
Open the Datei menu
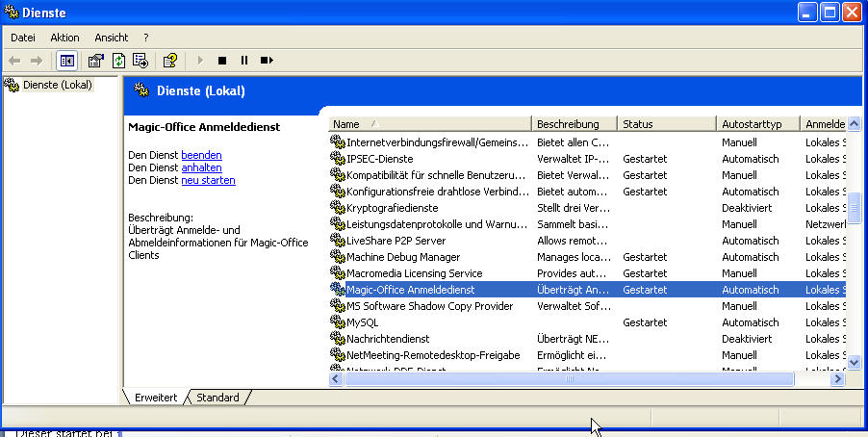(x=23, y=38)
